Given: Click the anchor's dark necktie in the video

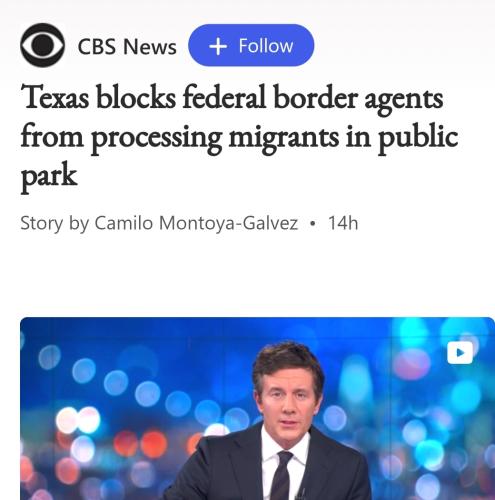Looking at the screenshot, I should click(x=282, y=475).
